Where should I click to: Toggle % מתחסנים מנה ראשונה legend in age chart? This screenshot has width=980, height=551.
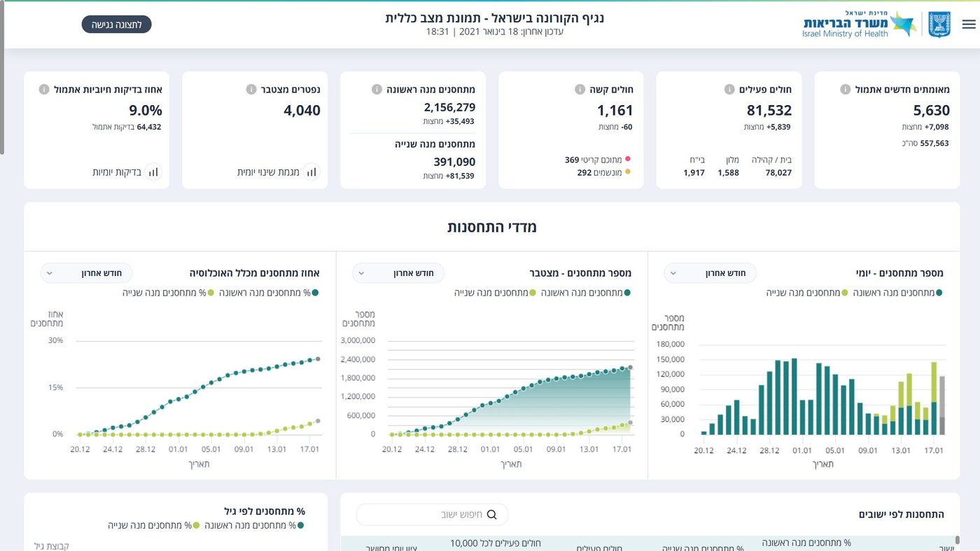click(x=255, y=524)
